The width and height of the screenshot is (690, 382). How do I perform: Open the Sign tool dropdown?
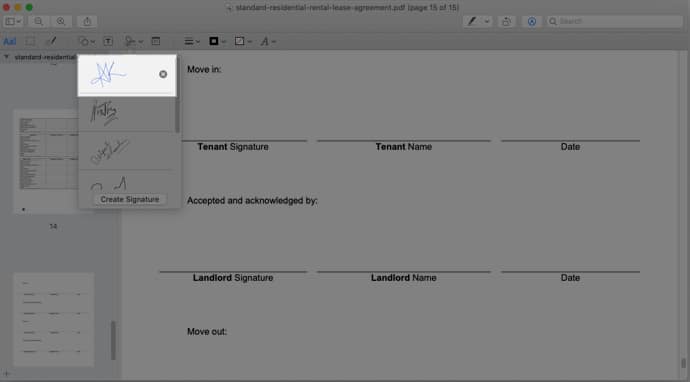134,41
